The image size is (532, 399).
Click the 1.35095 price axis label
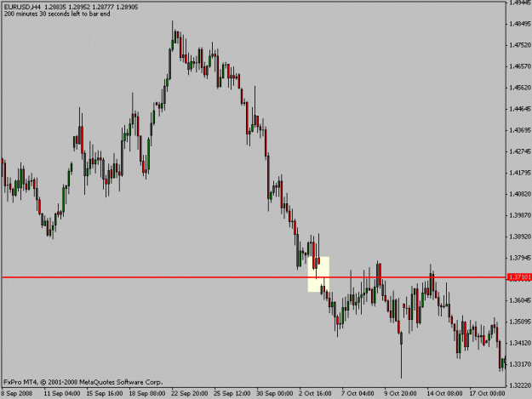pyautogui.click(x=520, y=322)
